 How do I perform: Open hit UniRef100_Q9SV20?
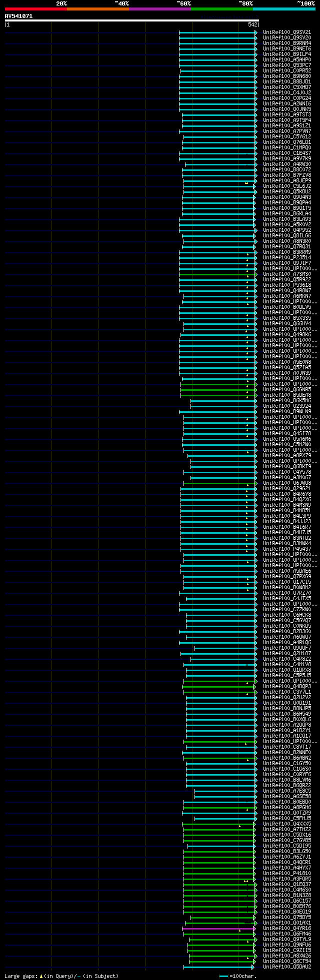click(x=287, y=37)
